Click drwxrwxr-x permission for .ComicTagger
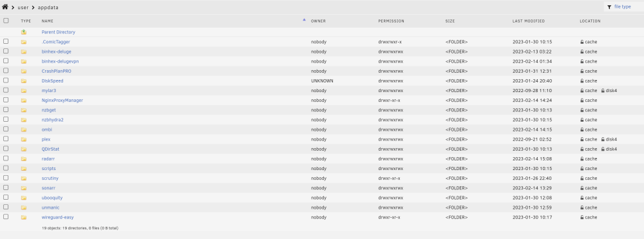This screenshot has height=239, width=644. tap(390, 42)
